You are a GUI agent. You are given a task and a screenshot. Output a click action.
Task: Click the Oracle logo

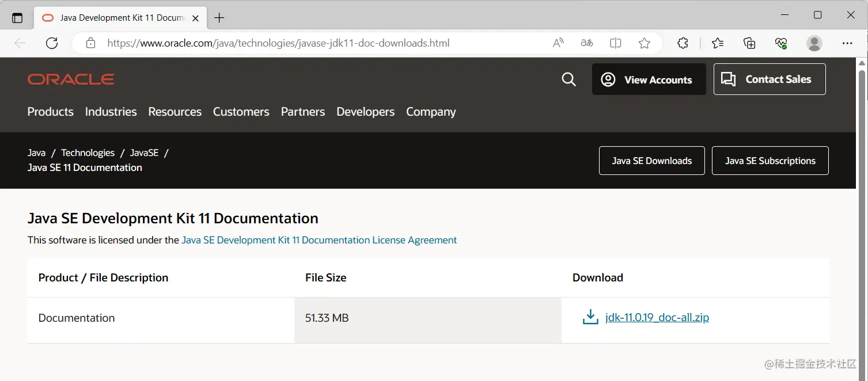71,79
